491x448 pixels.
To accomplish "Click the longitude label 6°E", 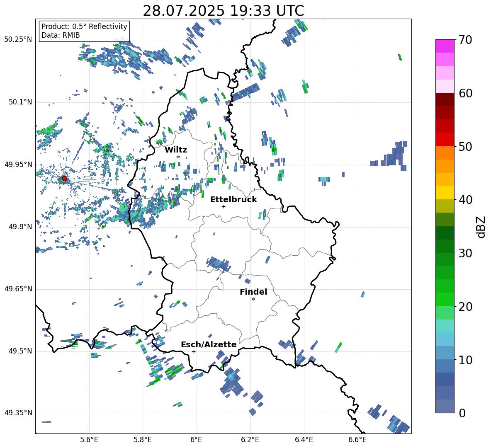I will (196, 440).
